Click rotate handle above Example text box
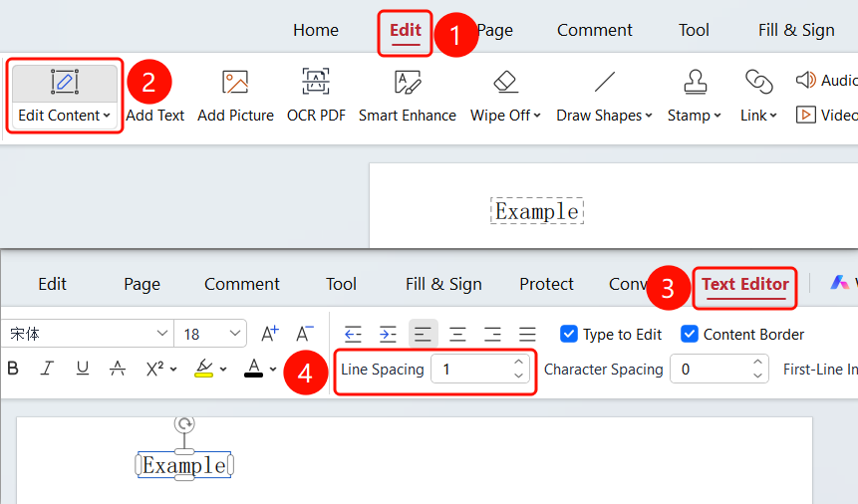Image resolution: width=858 pixels, height=504 pixels. tap(185, 423)
